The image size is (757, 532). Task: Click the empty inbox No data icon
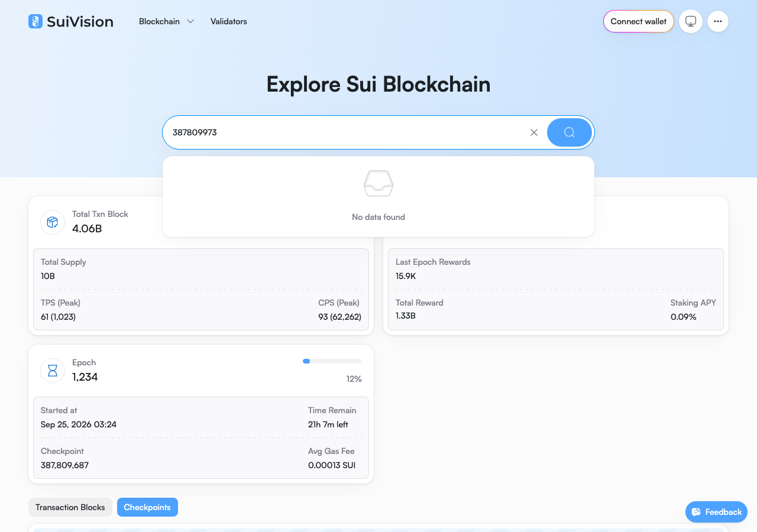pos(378,183)
